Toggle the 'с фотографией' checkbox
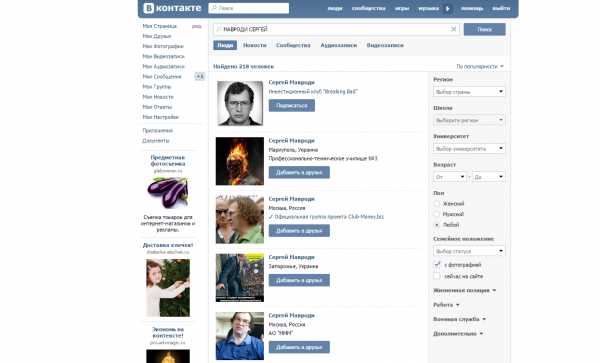 click(x=437, y=265)
